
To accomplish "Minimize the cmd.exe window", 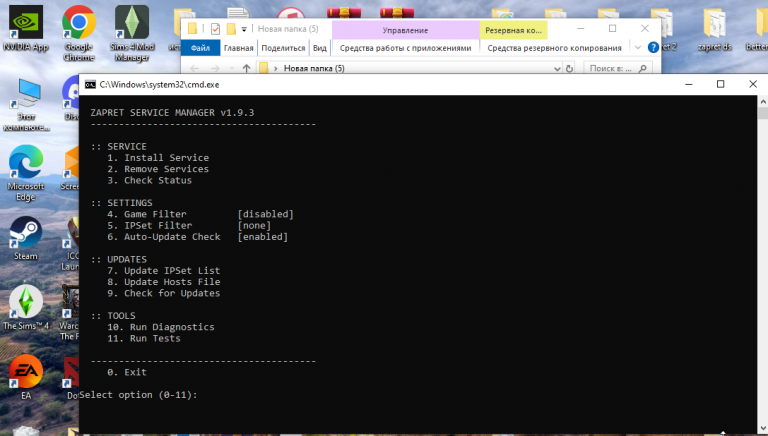I will tap(689, 84).
